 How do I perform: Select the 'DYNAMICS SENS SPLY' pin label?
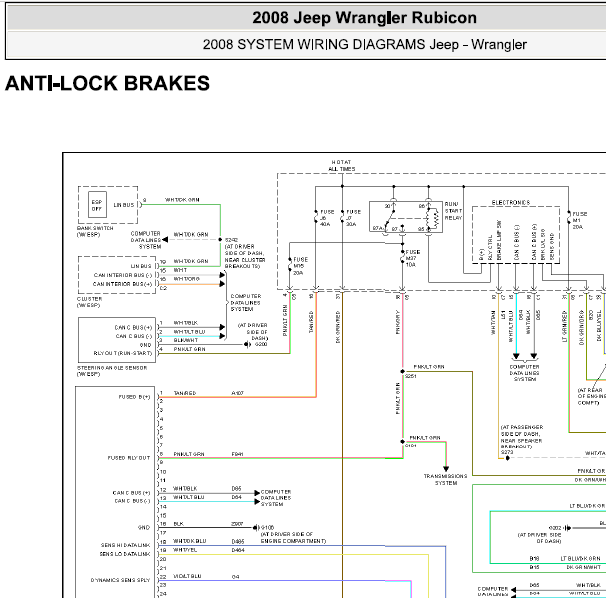tap(120, 580)
